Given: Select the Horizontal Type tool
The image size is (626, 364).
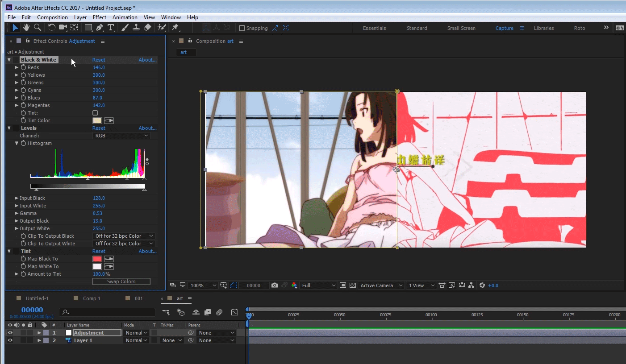Looking at the screenshot, I should pos(111,28).
